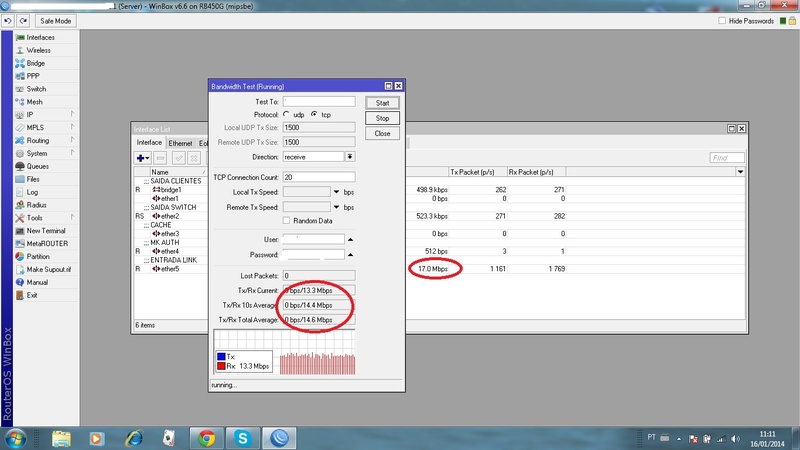
Task: Click the red Rx legend swatch
Action: (x=221, y=366)
